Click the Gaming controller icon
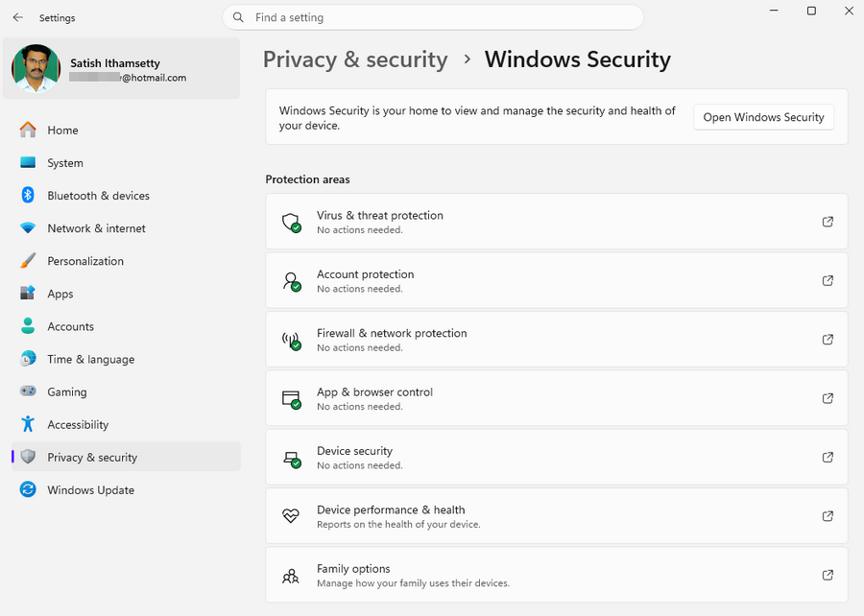 click(x=28, y=391)
